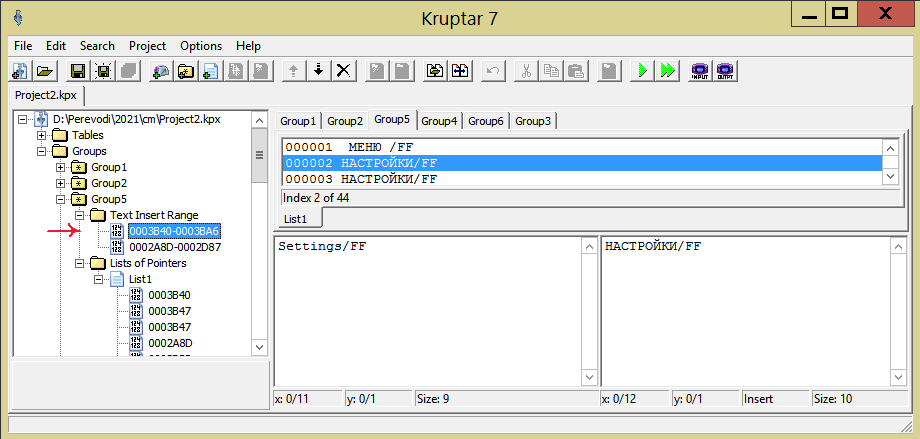The height and width of the screenshot is (439, 920).
Task: Click the Move Up arrow icon
Action: point(294,71)
